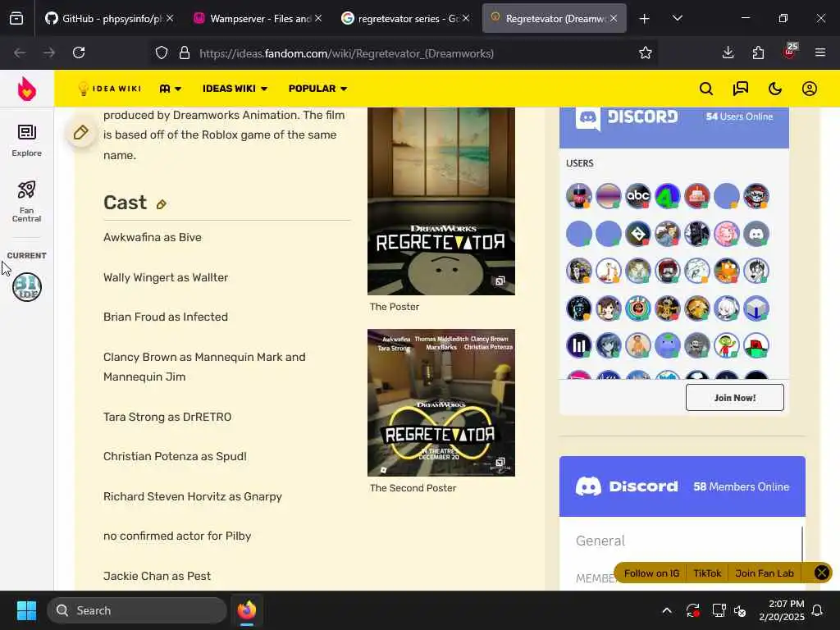Click 'Tara Strong as DrRETRO' text

pos(167,417)
